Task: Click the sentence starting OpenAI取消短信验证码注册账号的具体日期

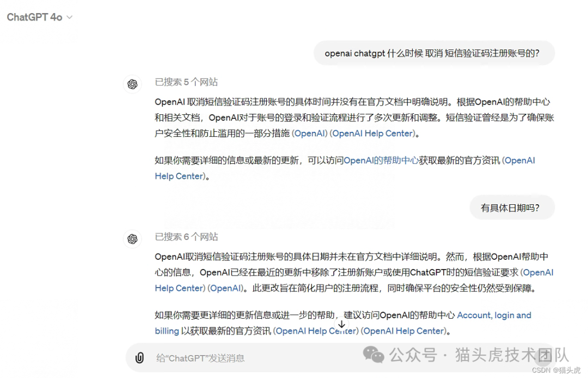Action: coord(298,257)
